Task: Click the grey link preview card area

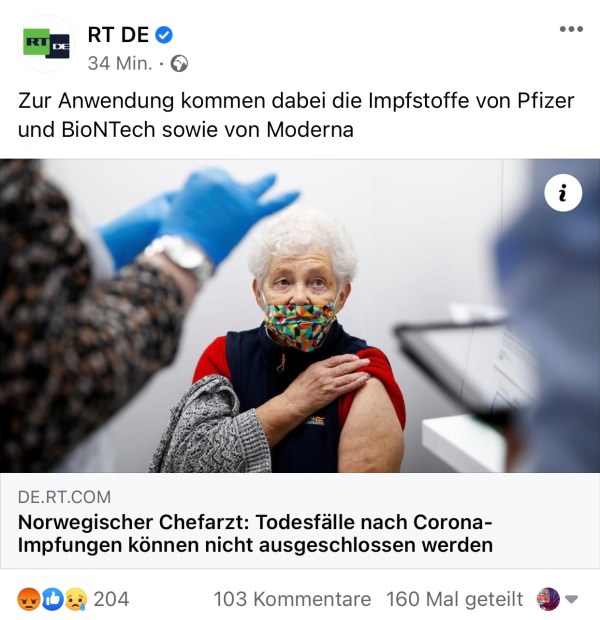Action: (300, 521)
